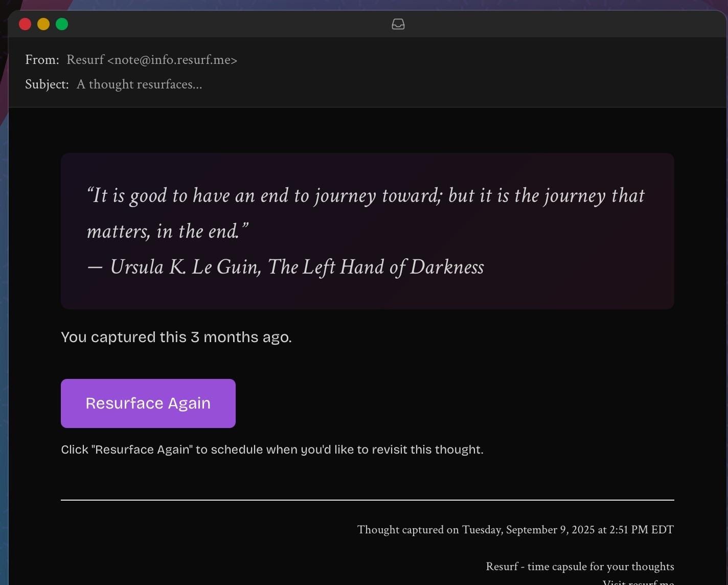728x585 pixels.
Task: Minimize the window using yellow button
Action: (x=43, y=24)
